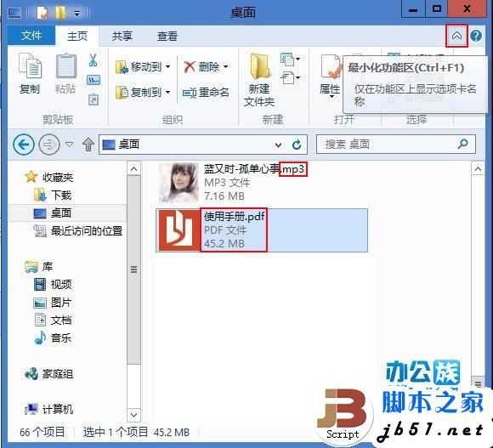Click the Paste shortcut icon in clipboard group
The image size is (493, 448).
(x=93, y=99)
